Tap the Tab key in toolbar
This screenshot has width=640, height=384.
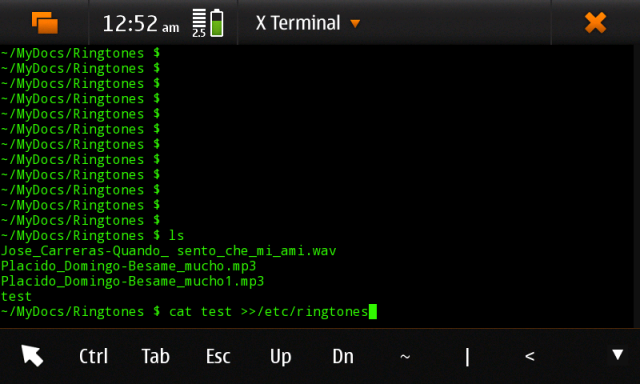tap(156, 356)
